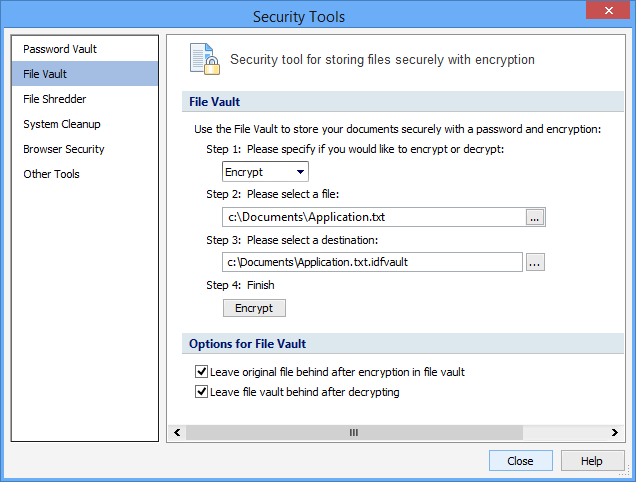Click the Help button

pyautogui.click(x=592, y=461)
